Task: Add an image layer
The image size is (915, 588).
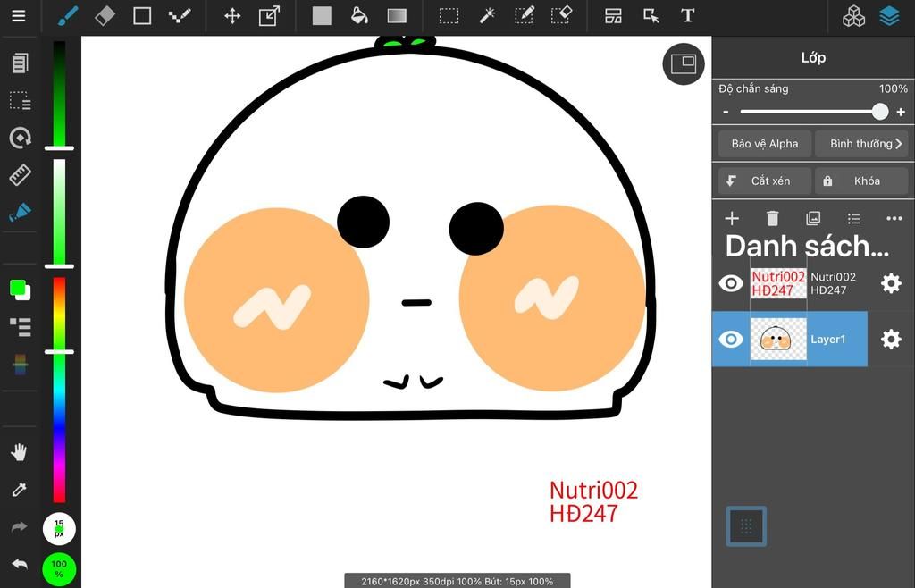Action: click(813, 218)
